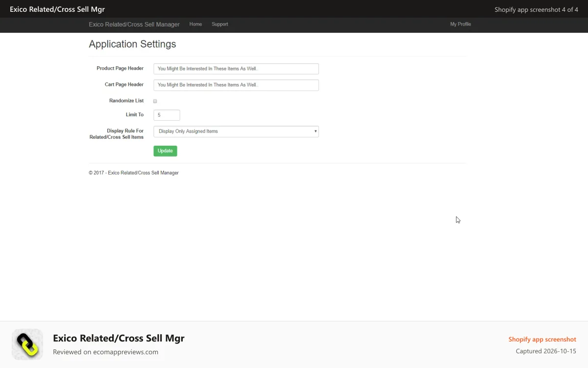Screen dimensions: 588x368
Task: Click the Product Page Header label
Action: [120, 68]
